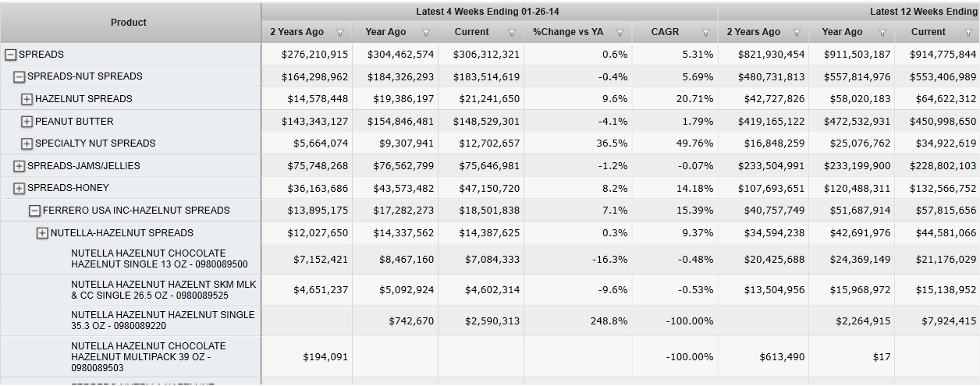
Task: Click filter icon on 12-week Year Ago column
Action: (x=882, y=33)
